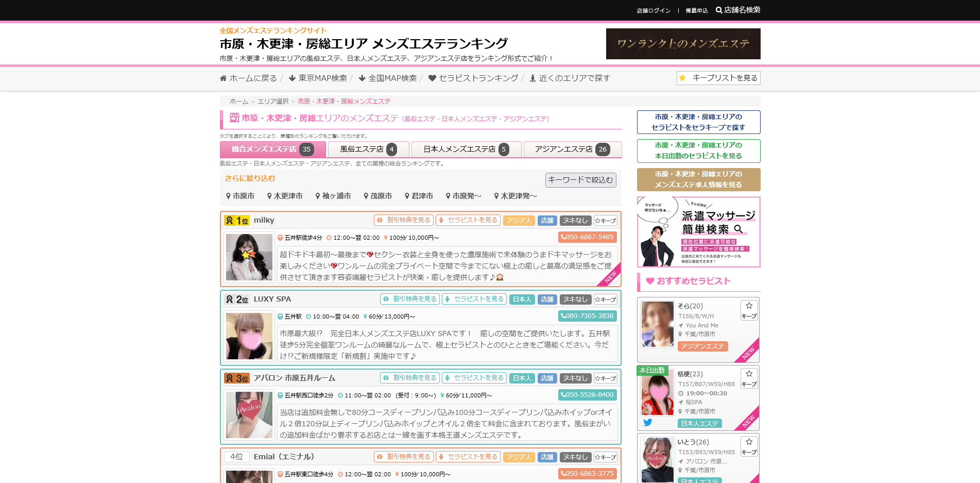Toggle キープ star for Emial
Screen dimensions: 980x483
tap(606, 457)
